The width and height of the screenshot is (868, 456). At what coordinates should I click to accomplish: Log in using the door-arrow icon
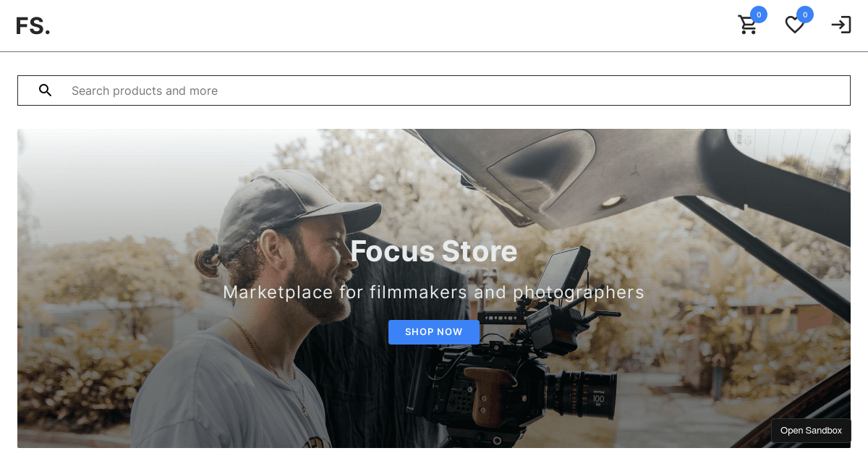point(841,25)
